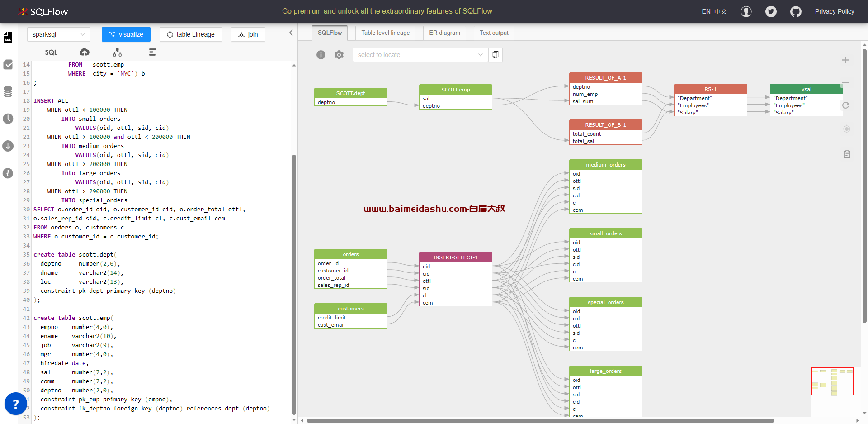This screenshot has width=868, height=424.
Task: Switch to the ER diagram tab
Action: (444, 33)
